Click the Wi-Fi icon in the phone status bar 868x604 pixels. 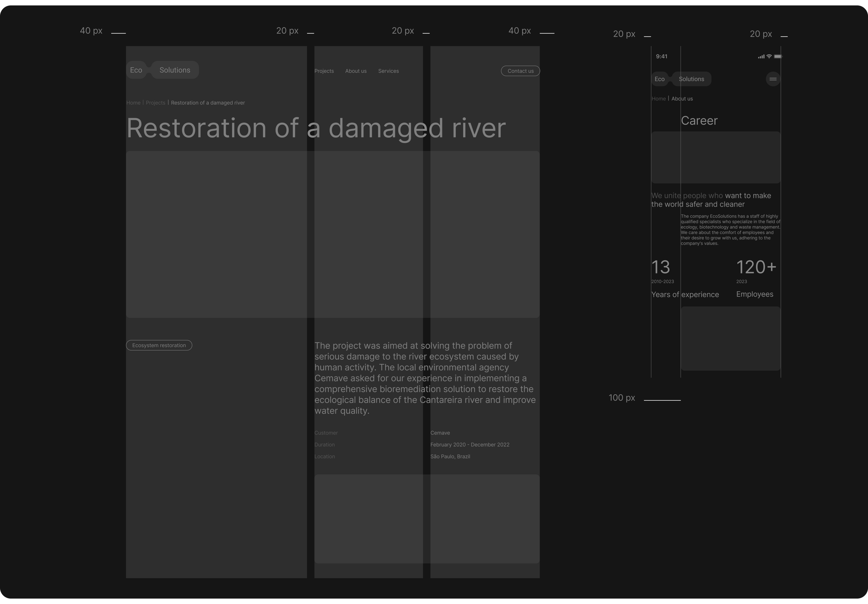point(769,56)
